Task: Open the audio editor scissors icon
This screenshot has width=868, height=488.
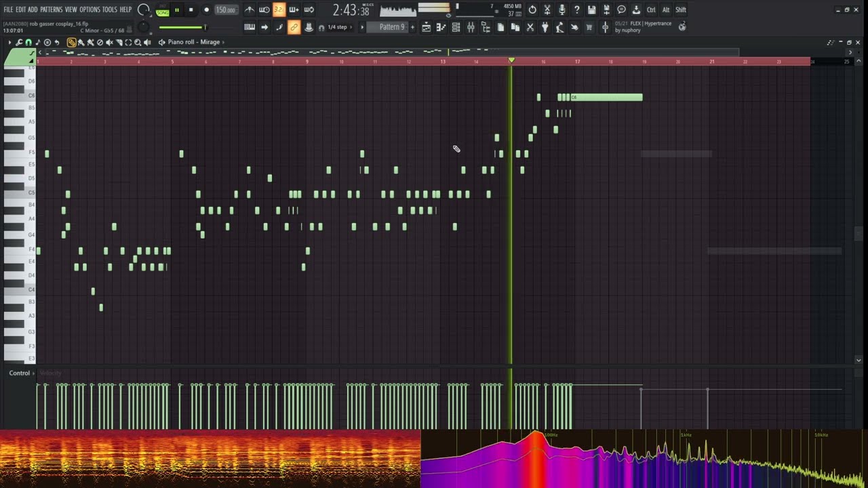Action: [547, 9]
